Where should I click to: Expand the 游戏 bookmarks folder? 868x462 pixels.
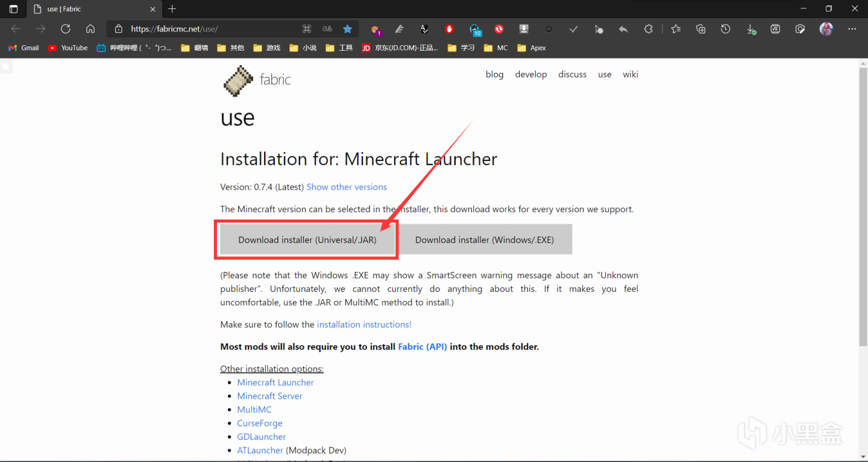tap(266, 48)
